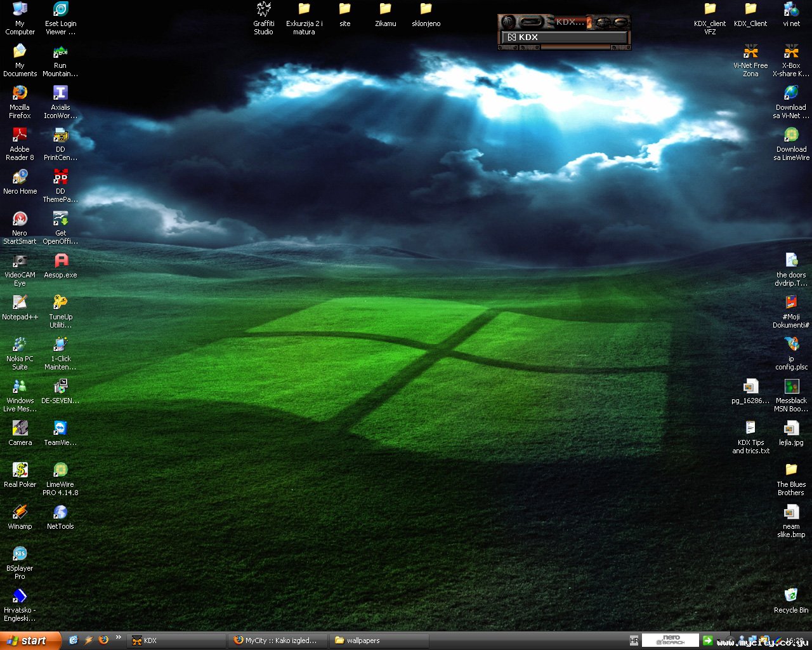Click the Camera desktop icon
The width and height of the screenshot is (812, 650).
tap(20, 433)
